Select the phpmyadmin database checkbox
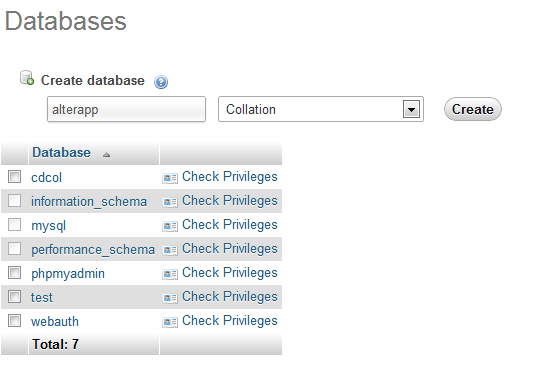536x367 pixels. pos(14,273)
